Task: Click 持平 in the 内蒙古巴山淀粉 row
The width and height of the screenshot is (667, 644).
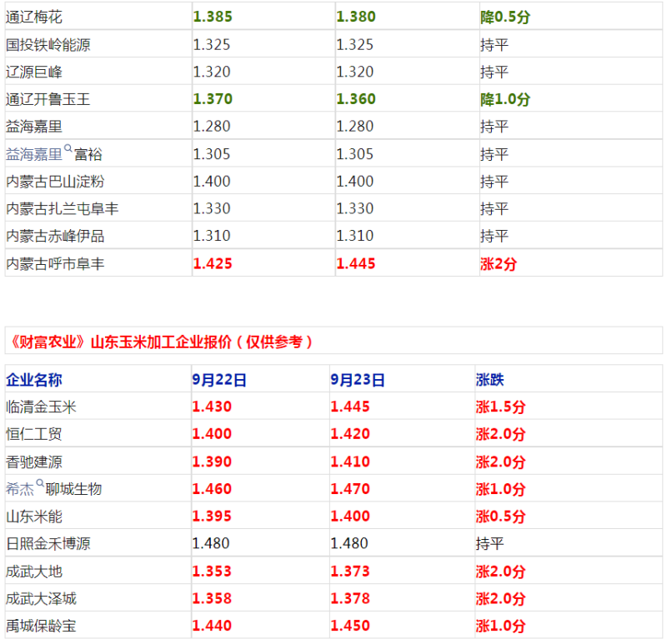Action: 494,182
